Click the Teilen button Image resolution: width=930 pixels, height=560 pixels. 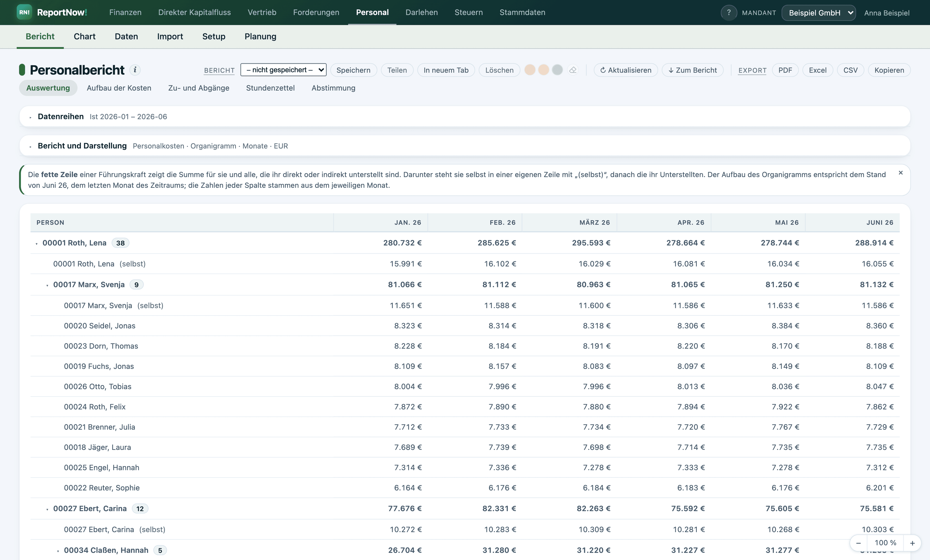point(397,70)
